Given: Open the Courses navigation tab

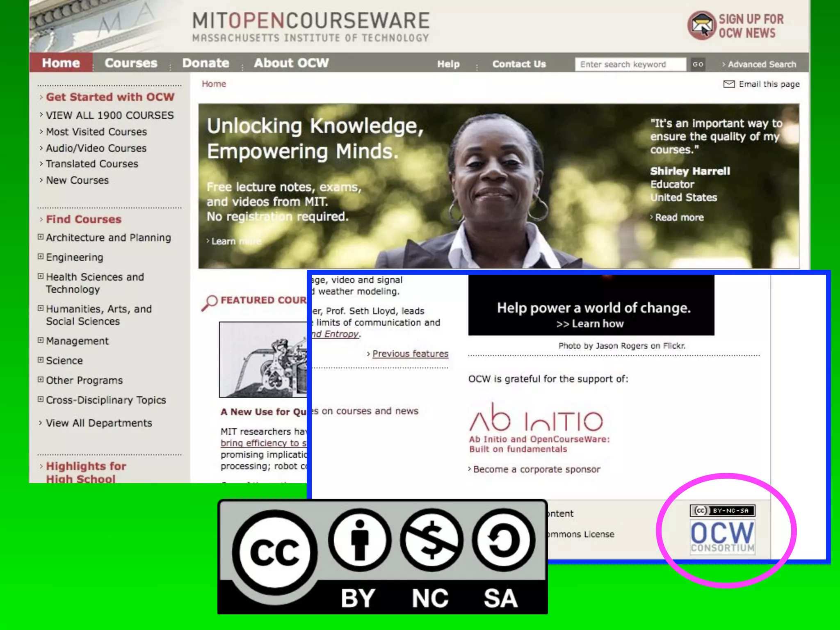Looking at the screenshot, I should pyautogui.click(x=131, y=63).
